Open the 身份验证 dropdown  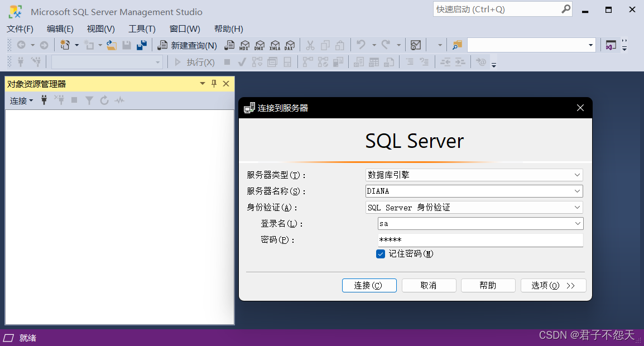577,208
